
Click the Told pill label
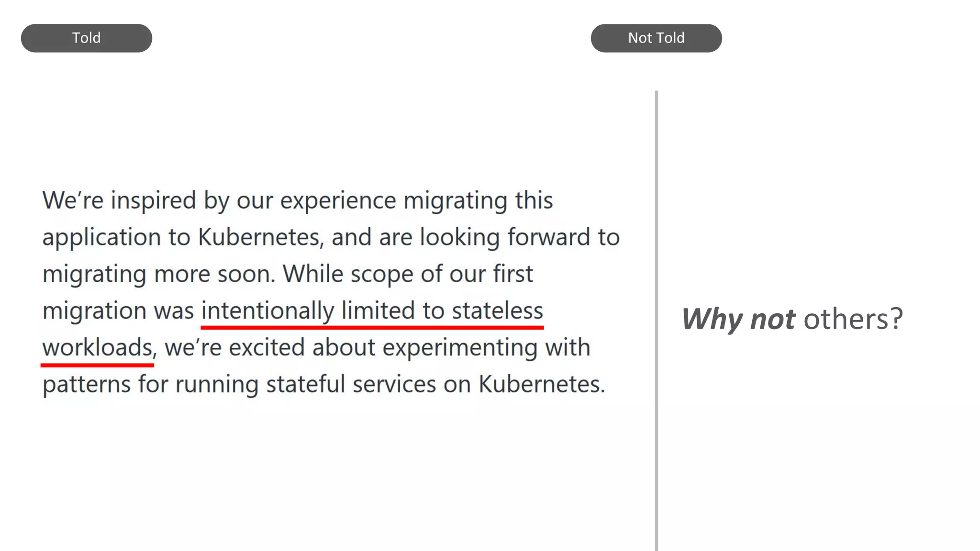pos(87,38)
